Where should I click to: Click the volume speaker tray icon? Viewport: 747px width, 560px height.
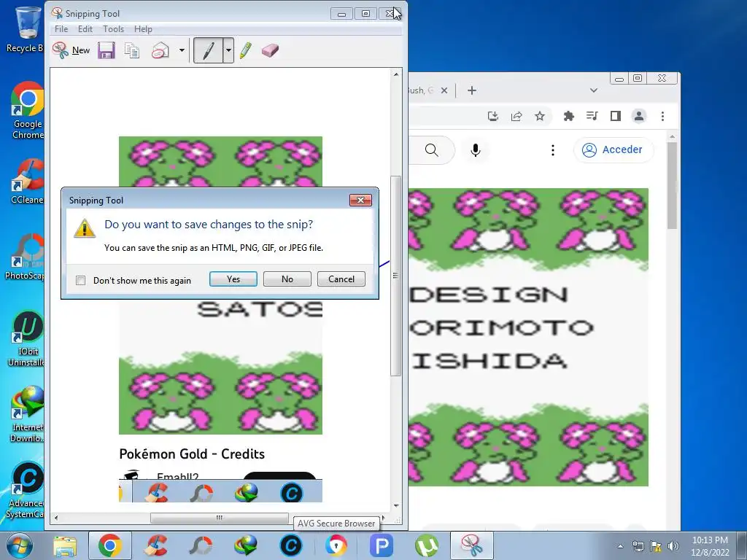(x=673, y=546)
